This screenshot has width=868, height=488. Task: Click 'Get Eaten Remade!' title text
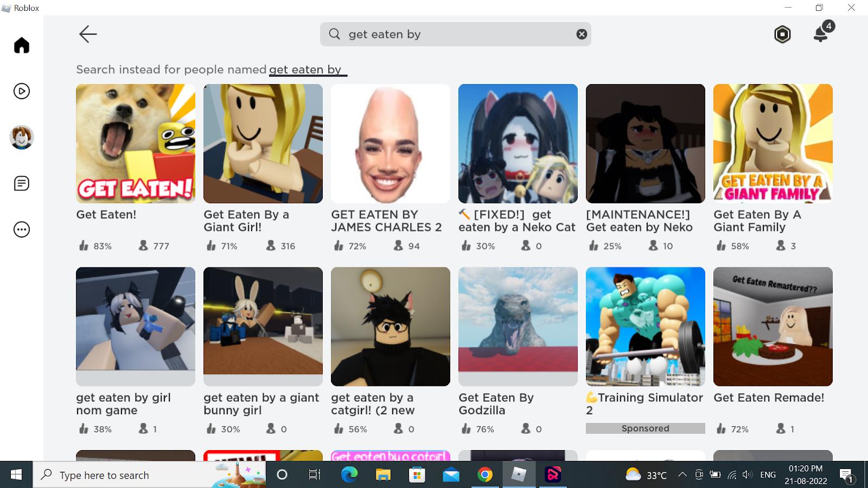click(x=769, y=397)
